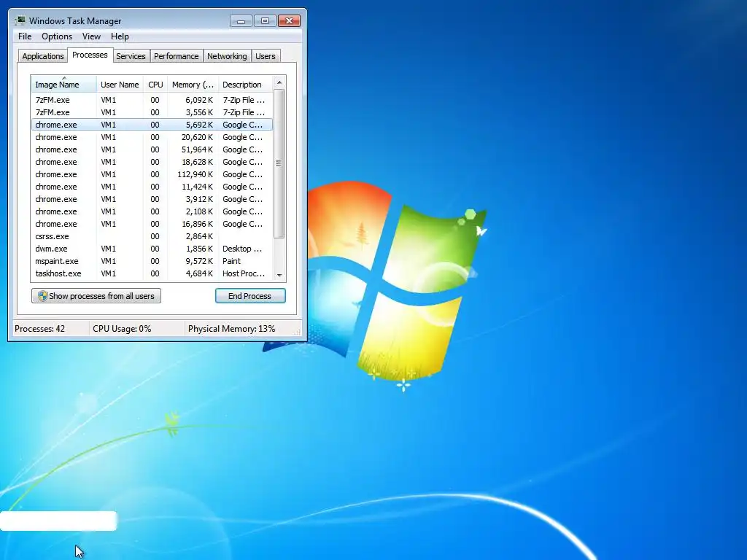Image resolution: width=747 pixels, height=560 pixels.
Task: Switch to the Applications tab
Action: [x=43, y=56]
